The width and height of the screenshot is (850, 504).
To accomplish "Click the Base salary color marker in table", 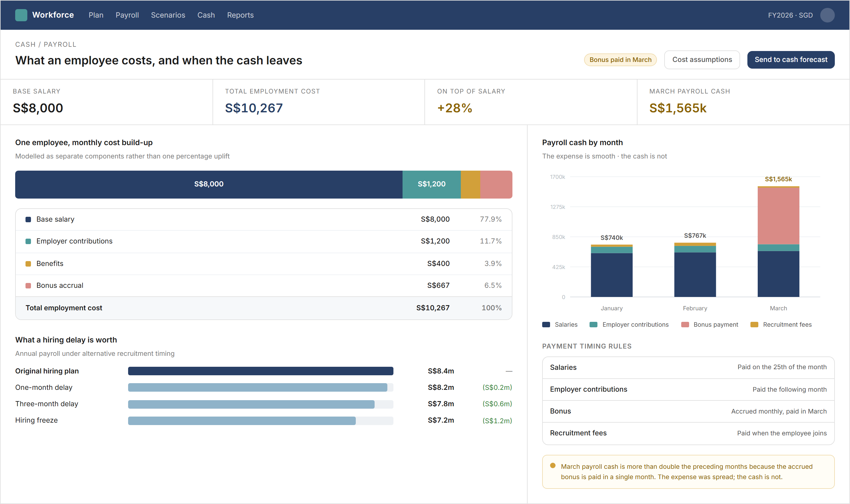I will (28, 220).
